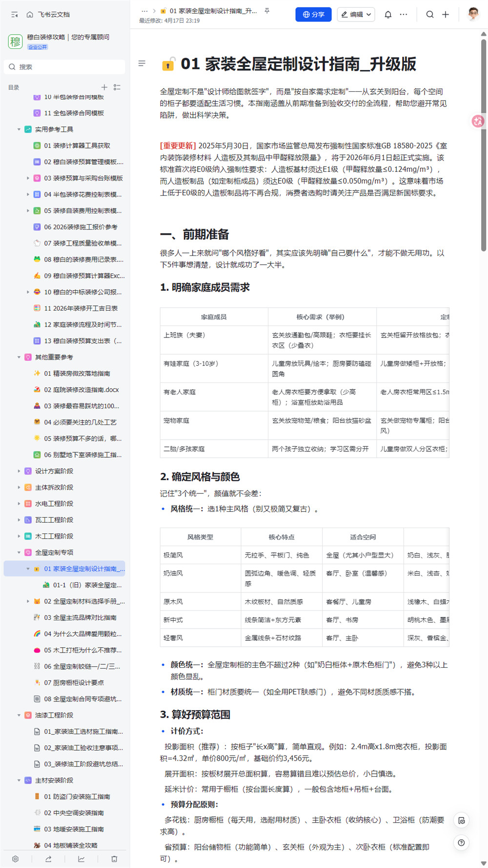
Task: Click table cell 上班族（夫妻）
Action: (x=214, y=340)
